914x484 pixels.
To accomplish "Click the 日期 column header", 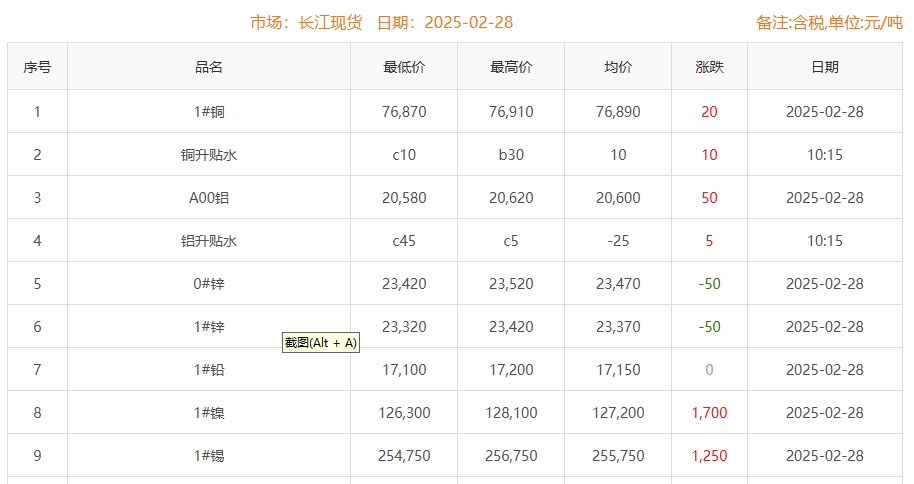I will (x=825, y=67).
